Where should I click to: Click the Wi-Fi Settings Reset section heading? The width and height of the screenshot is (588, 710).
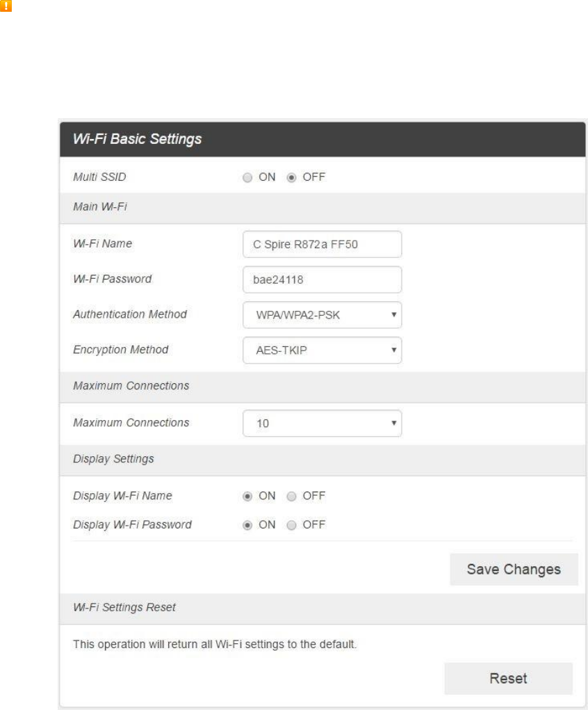tap(124, 608)
